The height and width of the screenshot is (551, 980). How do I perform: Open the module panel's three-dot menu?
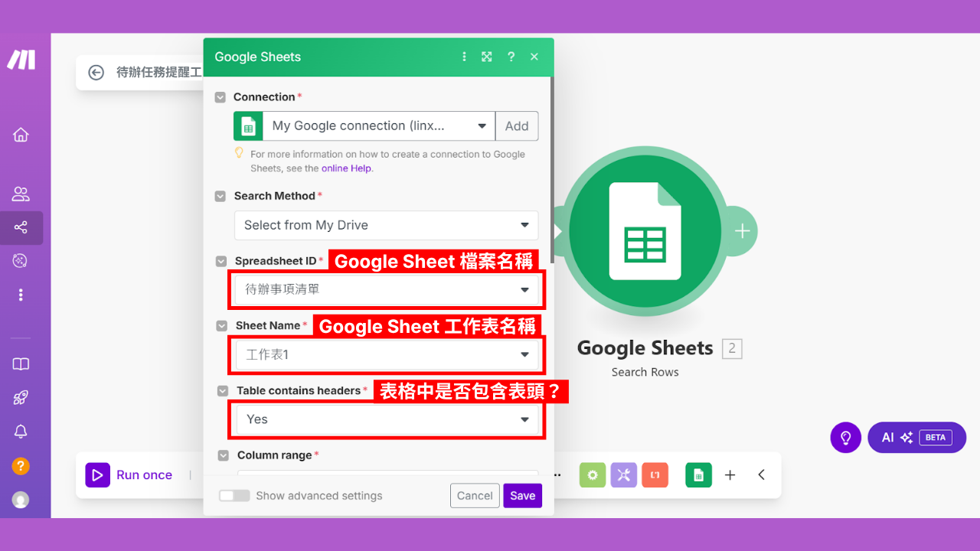coord(464,57)
